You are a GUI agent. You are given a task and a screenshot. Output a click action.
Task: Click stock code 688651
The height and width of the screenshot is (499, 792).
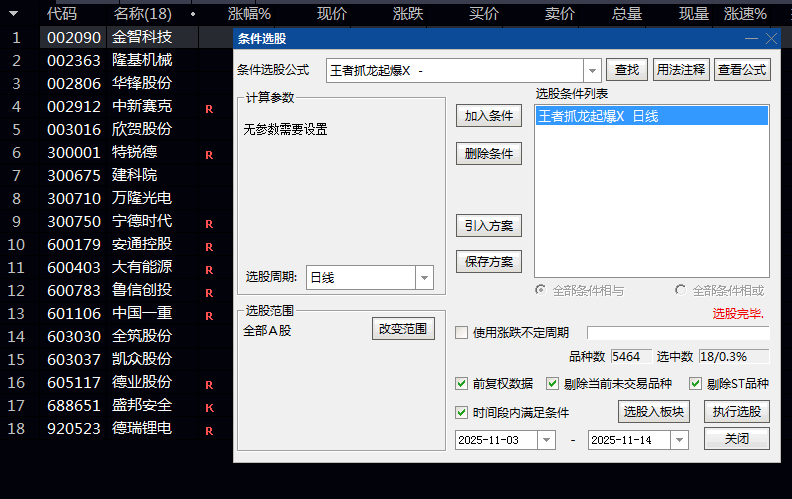(x=74, y=406)
